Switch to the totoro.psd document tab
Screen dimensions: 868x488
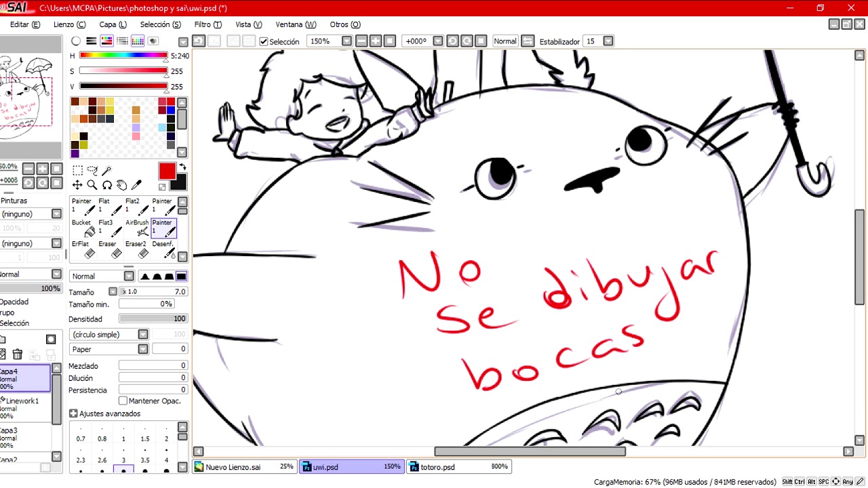[x=458, y=467]
